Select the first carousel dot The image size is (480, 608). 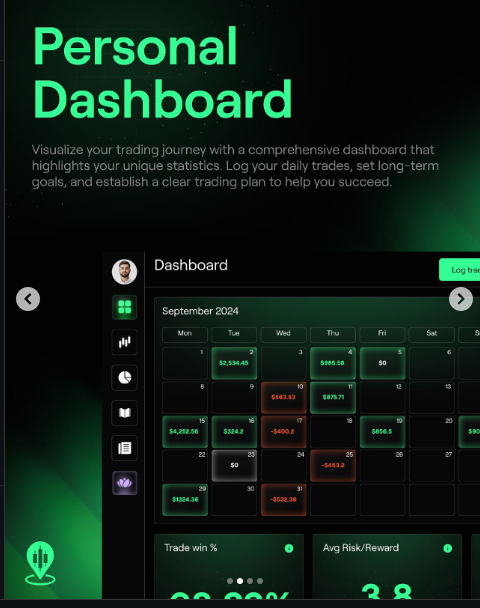tap(230, 581)
